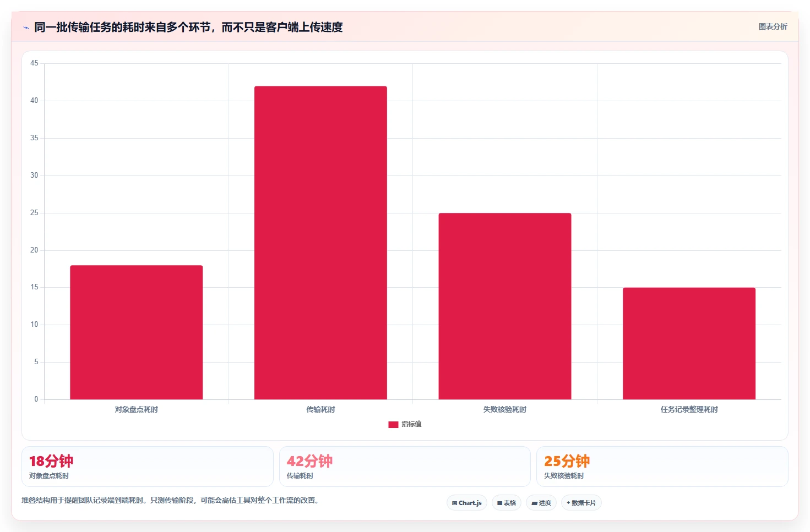Click the chart title text 同一批传输任务的耗时
Image resolution: width=810 pixels, height=532 pixels.
(x=188, y=27)
